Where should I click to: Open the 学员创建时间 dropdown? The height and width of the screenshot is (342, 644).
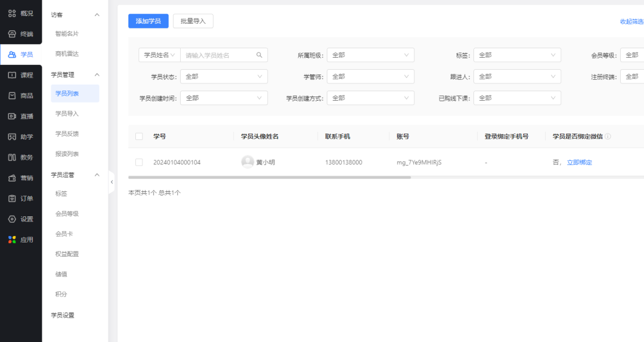224,98
